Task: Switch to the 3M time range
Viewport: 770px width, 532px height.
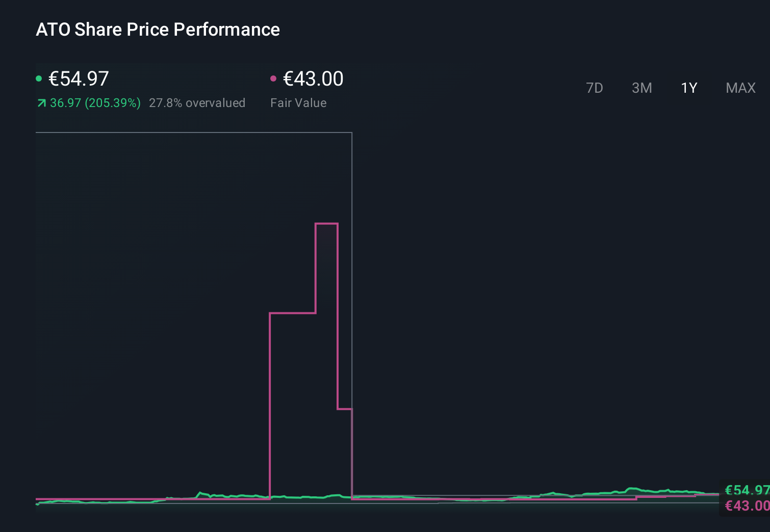Action: point(641,88)
